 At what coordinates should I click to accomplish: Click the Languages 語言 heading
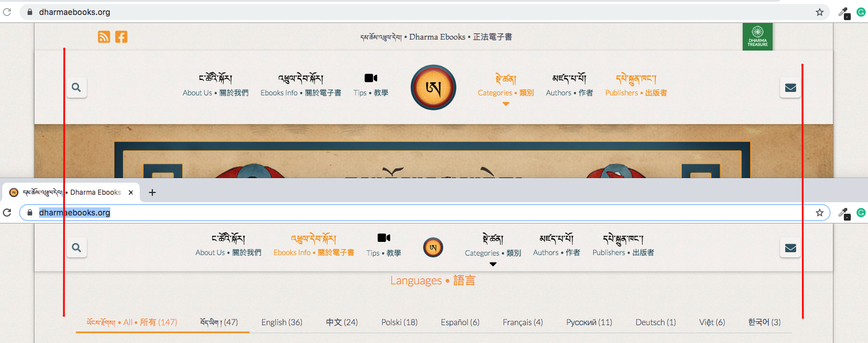433,280
